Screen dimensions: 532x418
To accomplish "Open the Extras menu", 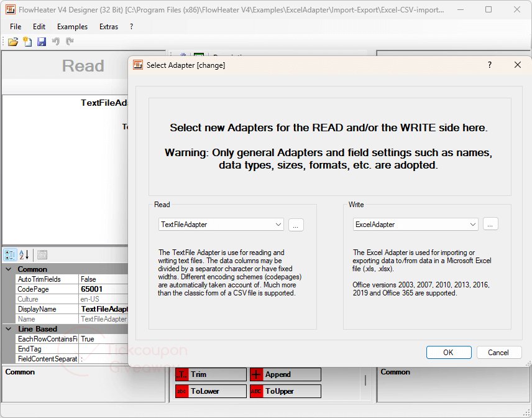I will coord(109,27).
